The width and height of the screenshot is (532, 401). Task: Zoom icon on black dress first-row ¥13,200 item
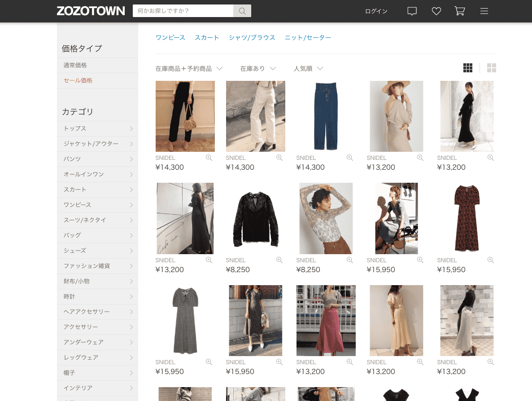(x=491, y=158)
